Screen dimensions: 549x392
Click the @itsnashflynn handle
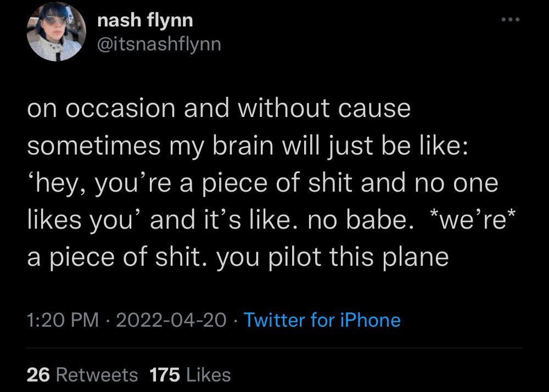[x=159, y=43]
